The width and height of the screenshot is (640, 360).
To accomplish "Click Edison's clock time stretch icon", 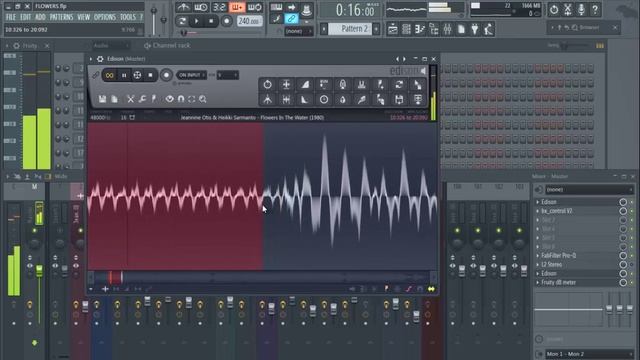I will click(324, 99).
